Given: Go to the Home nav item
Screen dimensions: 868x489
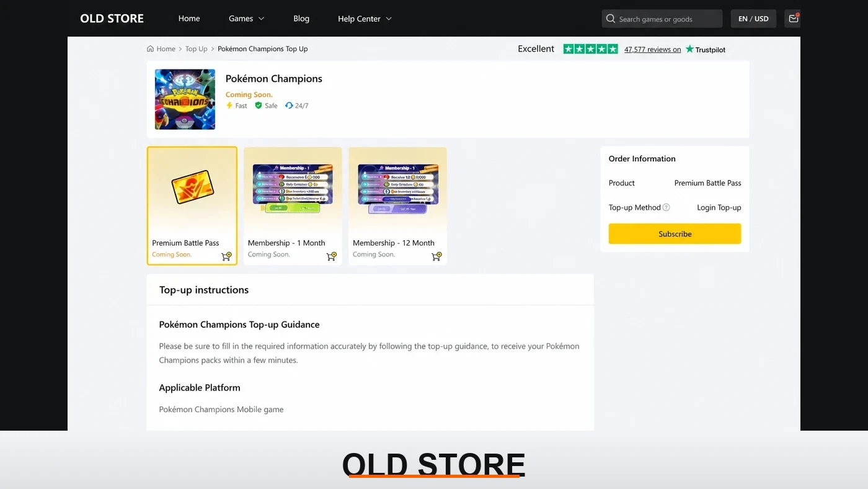Looking at the screenshot, I should click(189, 19).
